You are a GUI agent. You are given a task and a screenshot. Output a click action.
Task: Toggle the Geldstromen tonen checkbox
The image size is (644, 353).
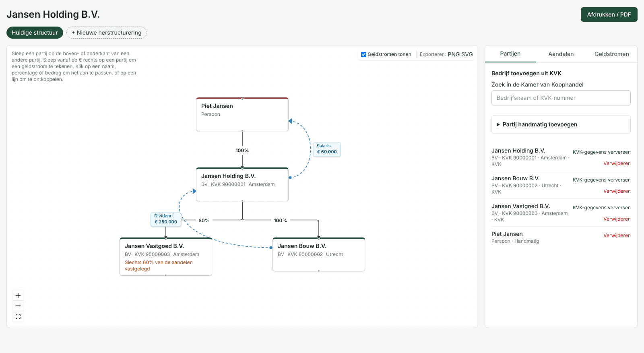click(x=363, y=54)
